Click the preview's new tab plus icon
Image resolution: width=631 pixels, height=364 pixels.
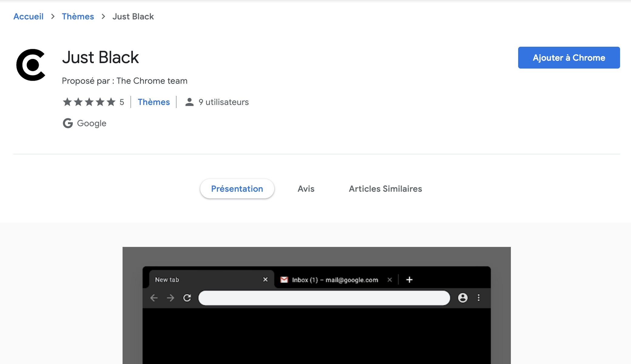(x=409, y=280)
